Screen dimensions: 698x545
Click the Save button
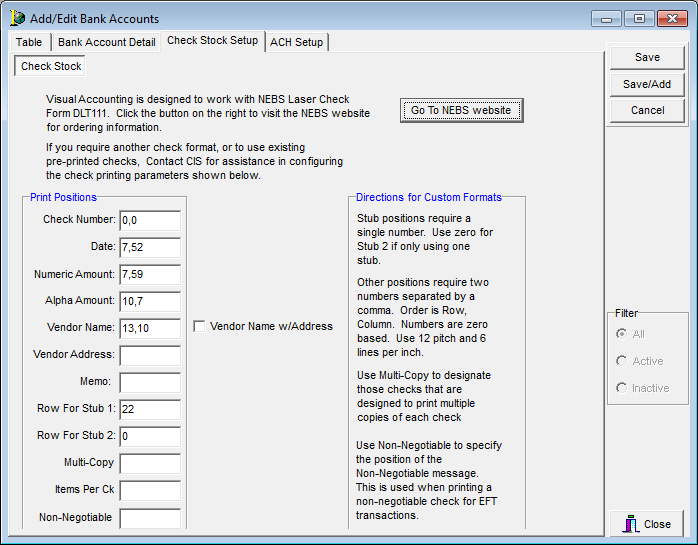click(x=647, y=58)
